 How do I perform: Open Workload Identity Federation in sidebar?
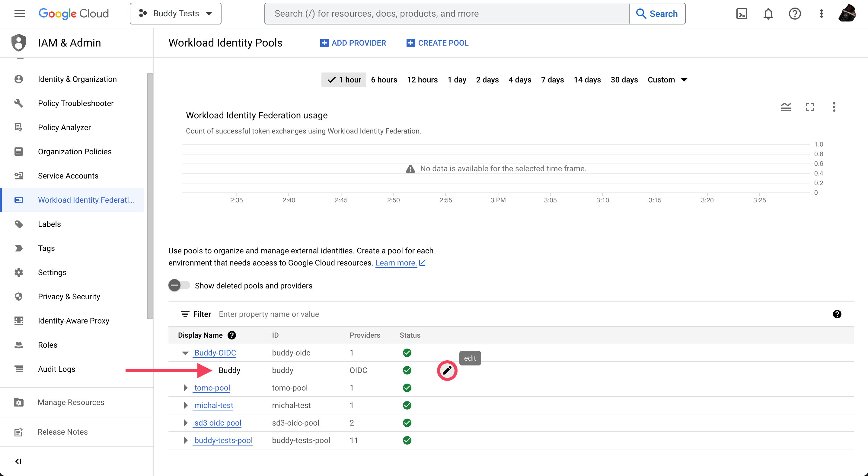(x=72, y=200)
